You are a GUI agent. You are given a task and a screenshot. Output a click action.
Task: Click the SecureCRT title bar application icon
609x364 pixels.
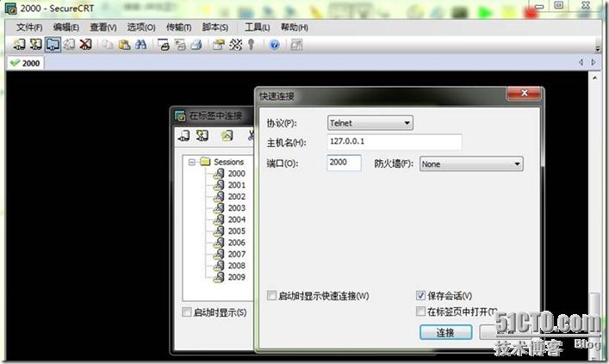(10, 8)
